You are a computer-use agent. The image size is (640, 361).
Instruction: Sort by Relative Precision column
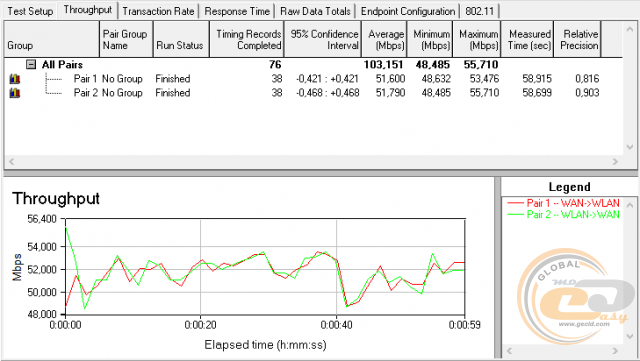point(578,39)
